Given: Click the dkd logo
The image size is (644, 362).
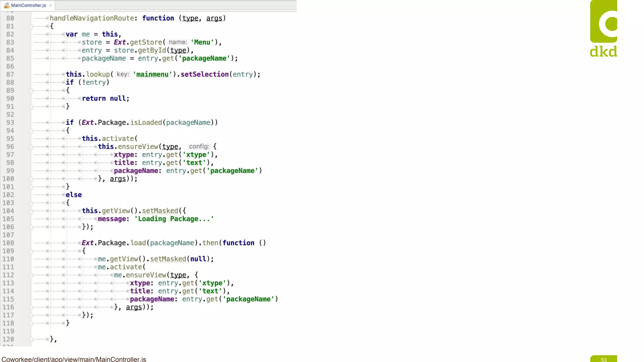Looking at the screenshot, I should click(603, 29).
